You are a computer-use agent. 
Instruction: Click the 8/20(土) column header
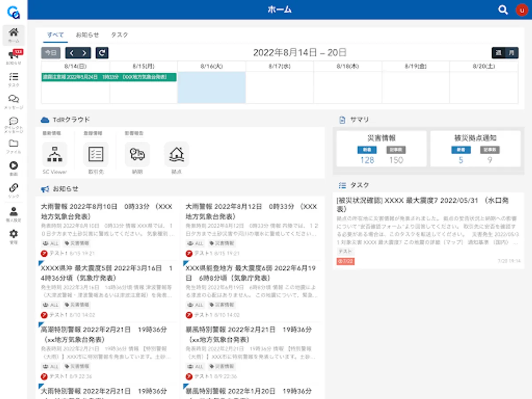(x=484, y=66)
